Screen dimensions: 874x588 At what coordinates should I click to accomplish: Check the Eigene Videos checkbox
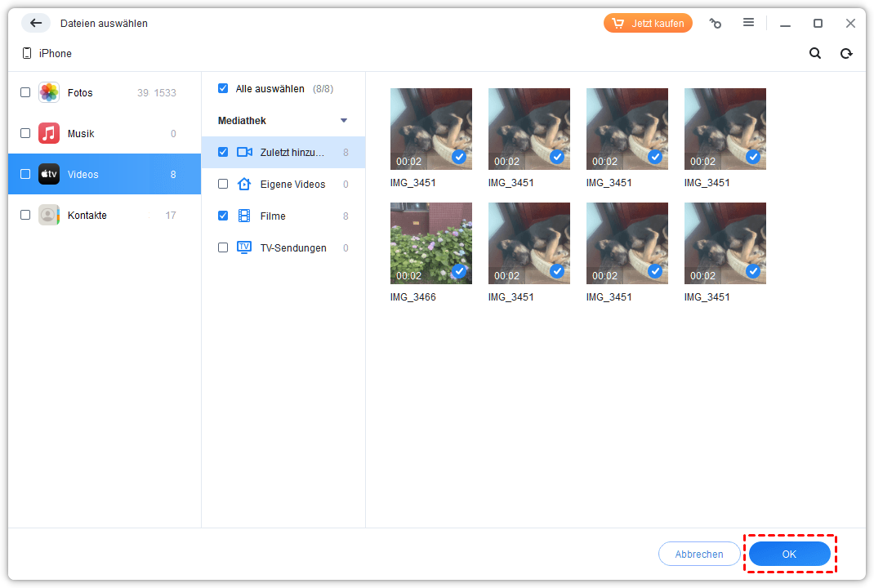223,184
